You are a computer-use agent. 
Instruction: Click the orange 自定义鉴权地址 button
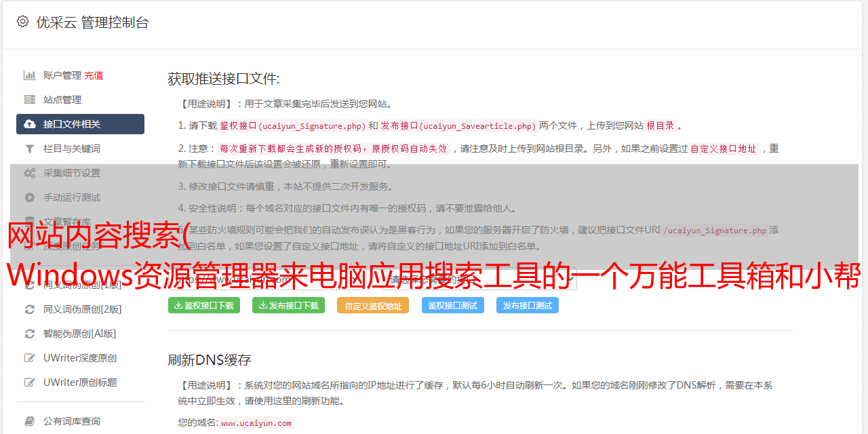[x=373, y=305]
